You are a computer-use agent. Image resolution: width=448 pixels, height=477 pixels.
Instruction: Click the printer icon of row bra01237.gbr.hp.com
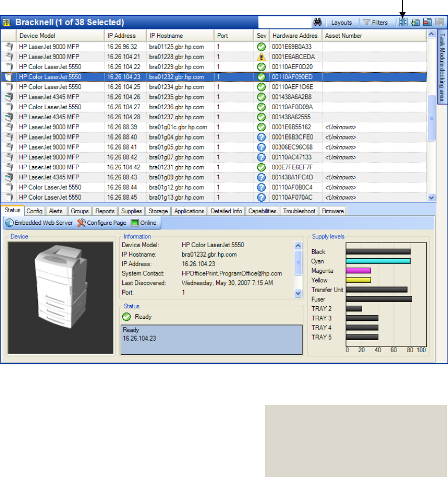(x=9, y=117)
